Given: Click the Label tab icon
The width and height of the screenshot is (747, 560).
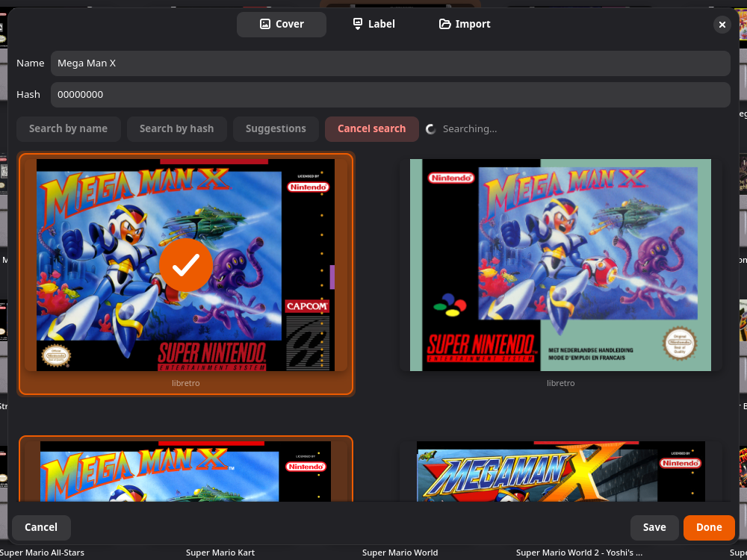Looking at the screenshot, I should tap(358, 24).
